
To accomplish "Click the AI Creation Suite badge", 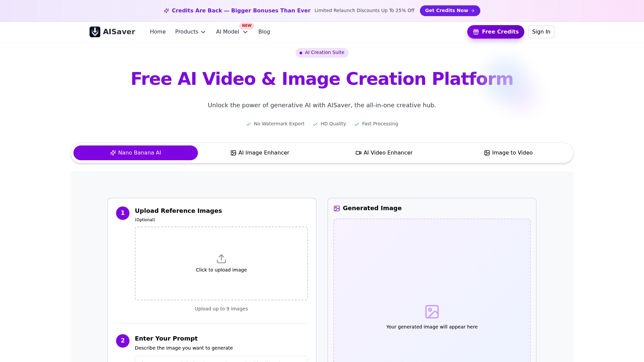I will (x=322, y=53).
